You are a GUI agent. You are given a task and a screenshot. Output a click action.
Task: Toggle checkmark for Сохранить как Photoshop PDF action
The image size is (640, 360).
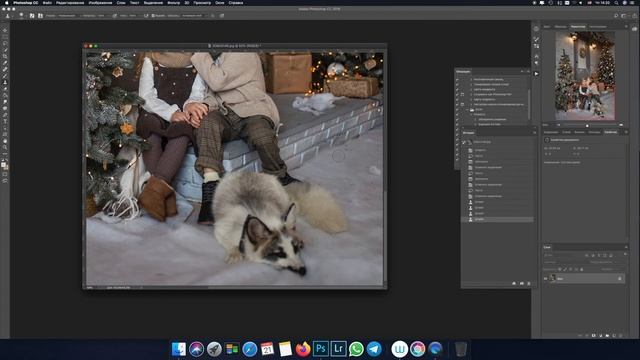pyautogui.click(x=457, y=94)
